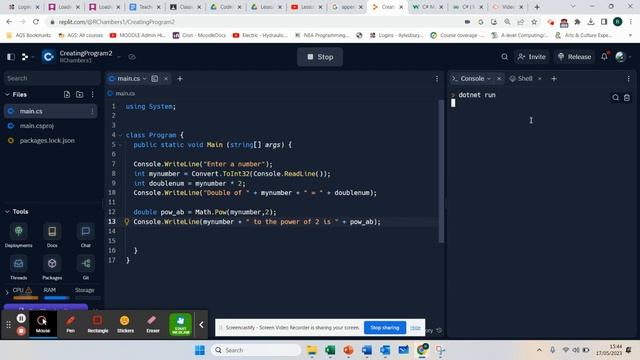Close the Console tab
Image resolution: width=640 pixels, height=360 pixels.
pos(499,78)
